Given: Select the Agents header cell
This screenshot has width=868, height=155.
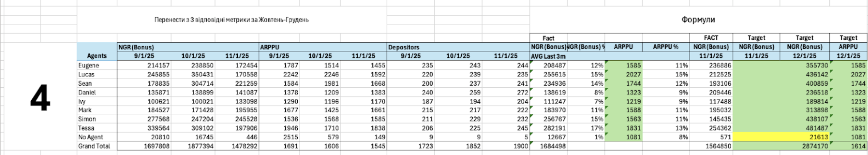Looking at the screenshot, I should click(x=97, y=56).
